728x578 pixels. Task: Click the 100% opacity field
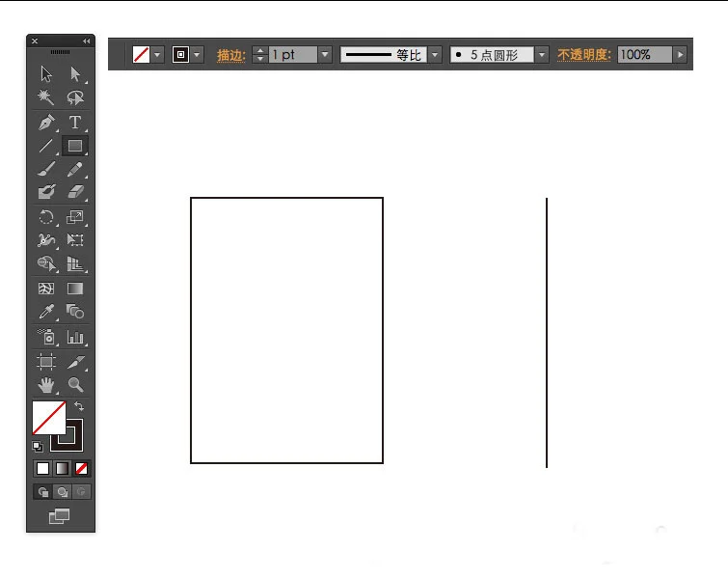click(x=645, y=54)
